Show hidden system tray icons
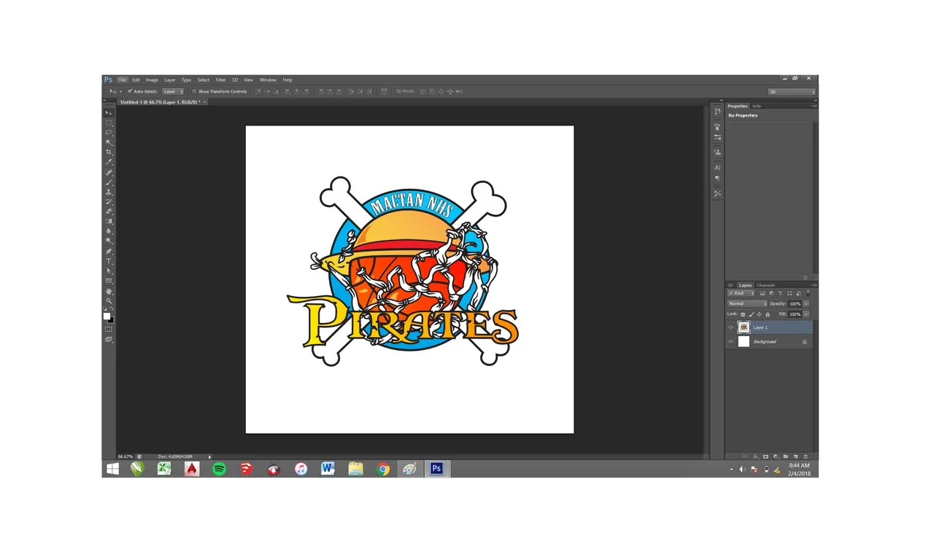934x560 pixels. pos(732,470)
